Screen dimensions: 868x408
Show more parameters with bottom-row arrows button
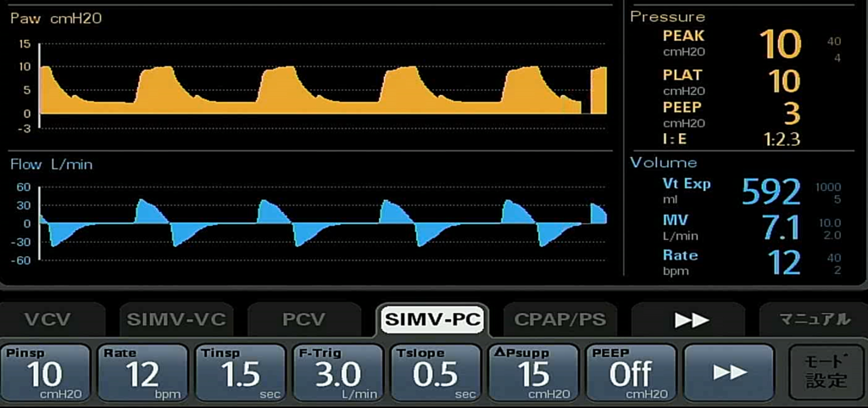(729, 372)
